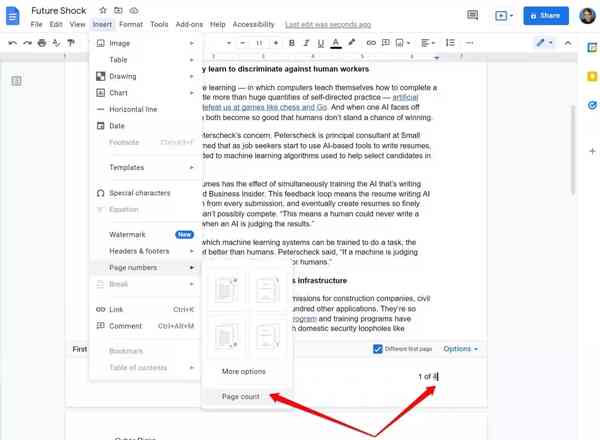Click the insert link toolbar icon

coord(371,43)
